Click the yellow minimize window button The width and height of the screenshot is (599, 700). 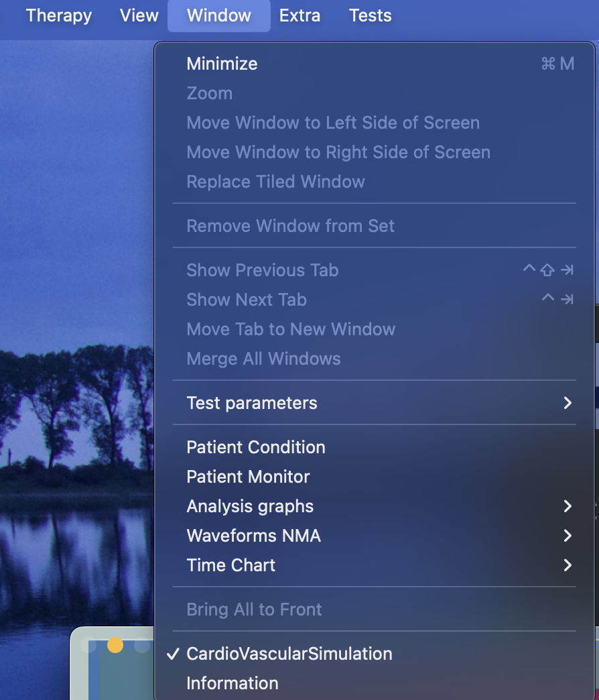tap(115, 645)
